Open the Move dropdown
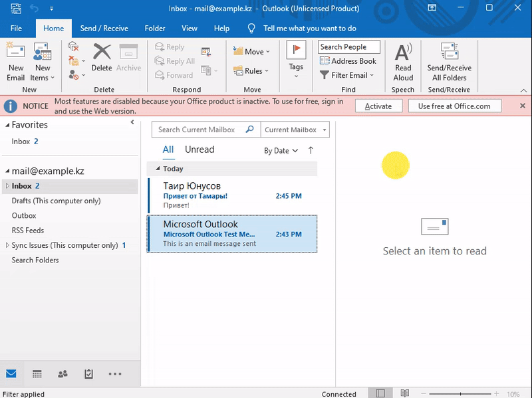Screen dimensions: 532x398 tap(251, 52)
